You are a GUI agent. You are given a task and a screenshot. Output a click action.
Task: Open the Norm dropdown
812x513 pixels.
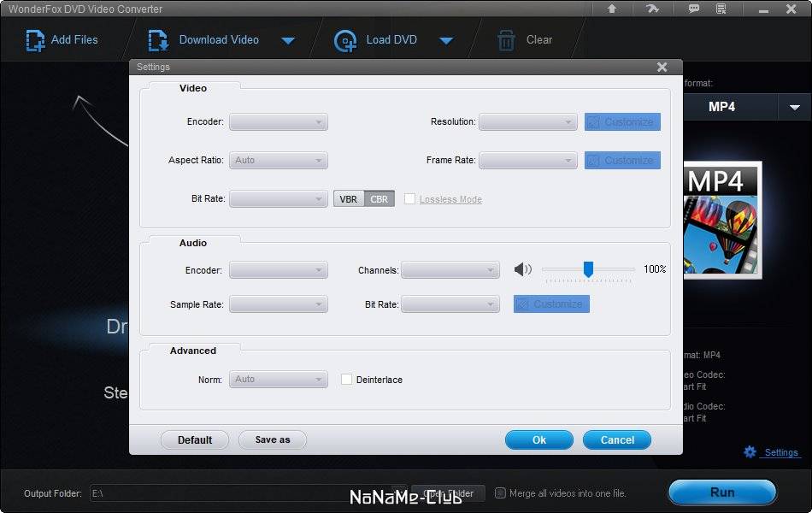279,380
